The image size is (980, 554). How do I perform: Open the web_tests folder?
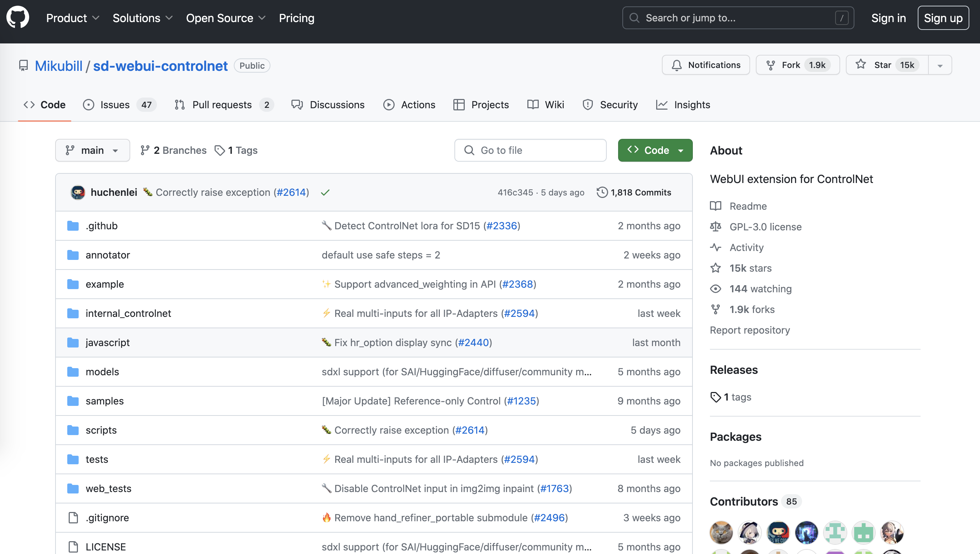109,488
